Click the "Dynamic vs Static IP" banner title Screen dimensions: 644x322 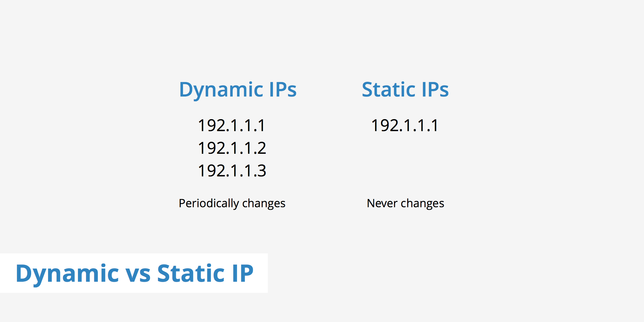pos(134,273)
